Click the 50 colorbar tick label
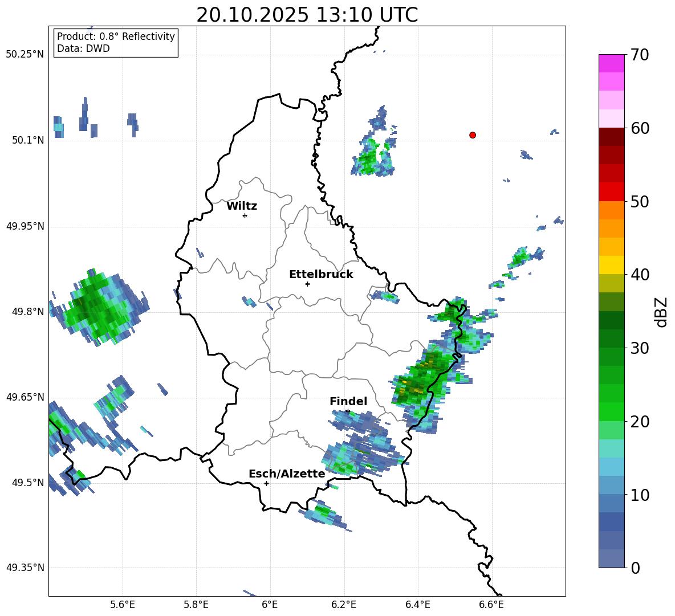The width and height of the screenshot is (675, 616). tap(640, 202)
